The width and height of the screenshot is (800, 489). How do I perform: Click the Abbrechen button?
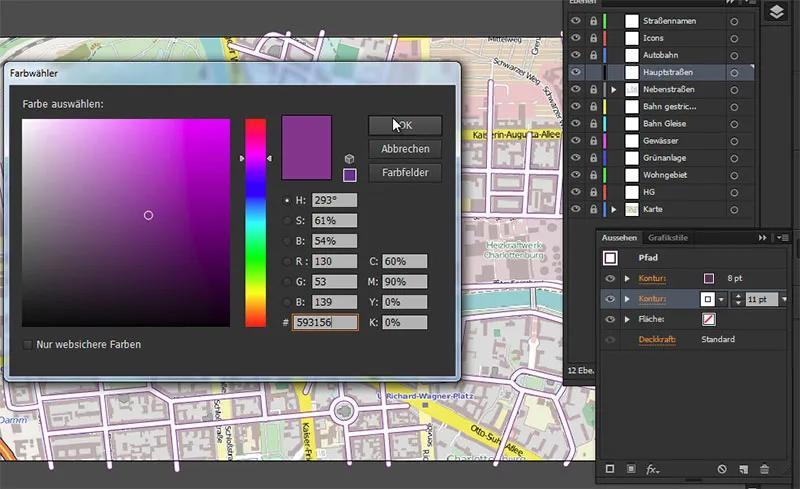click(405, 149)
